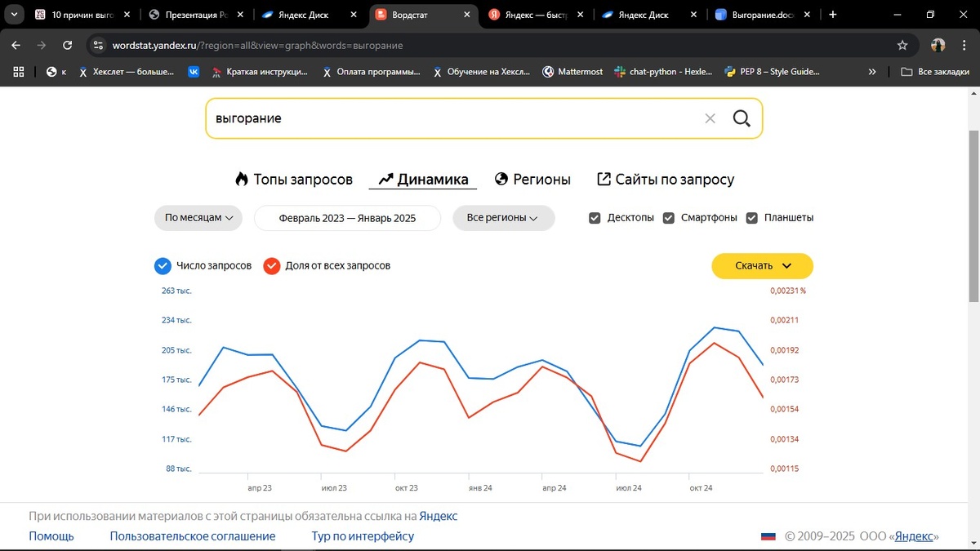The image size is (980, 551).
Task: Open Пользовательское соглашение link
Action: pyautogui.click(x=193, y=536)
